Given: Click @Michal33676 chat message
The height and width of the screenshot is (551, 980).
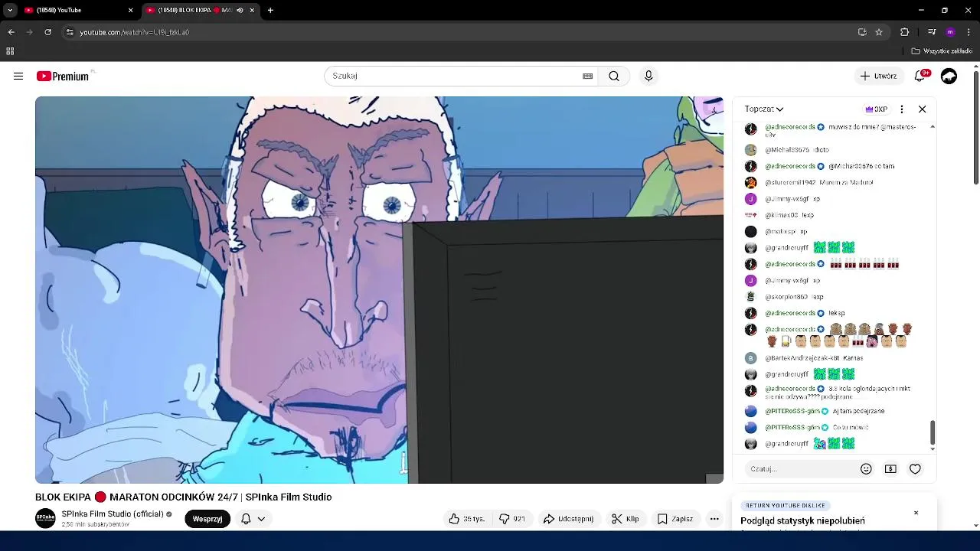Looking at the screenshot, I should pyautogui.click(x=834, y=150).
